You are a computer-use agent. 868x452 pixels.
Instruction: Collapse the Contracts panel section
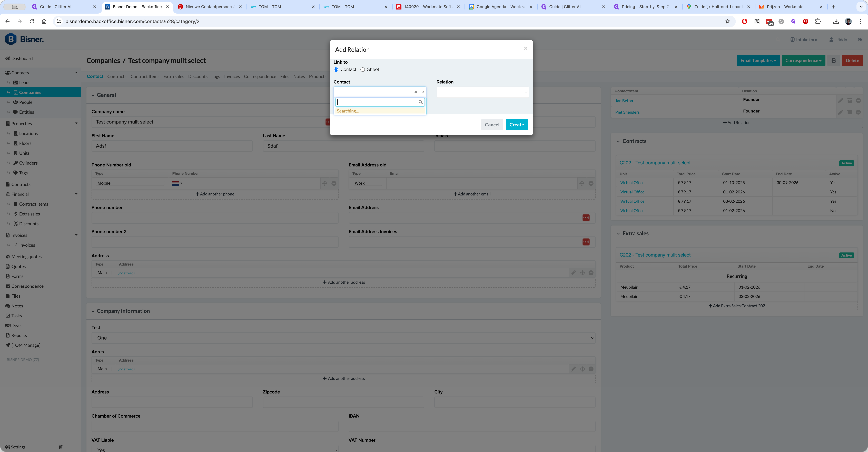tap(618, 141)
